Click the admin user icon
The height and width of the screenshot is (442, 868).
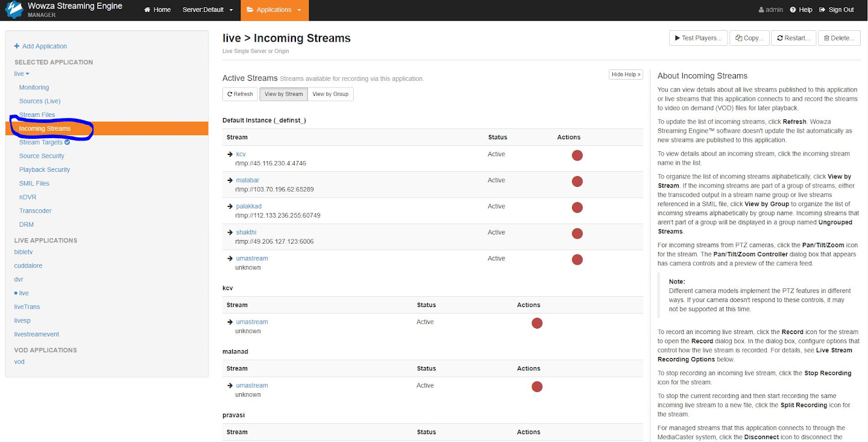click(x=761, y=10)
